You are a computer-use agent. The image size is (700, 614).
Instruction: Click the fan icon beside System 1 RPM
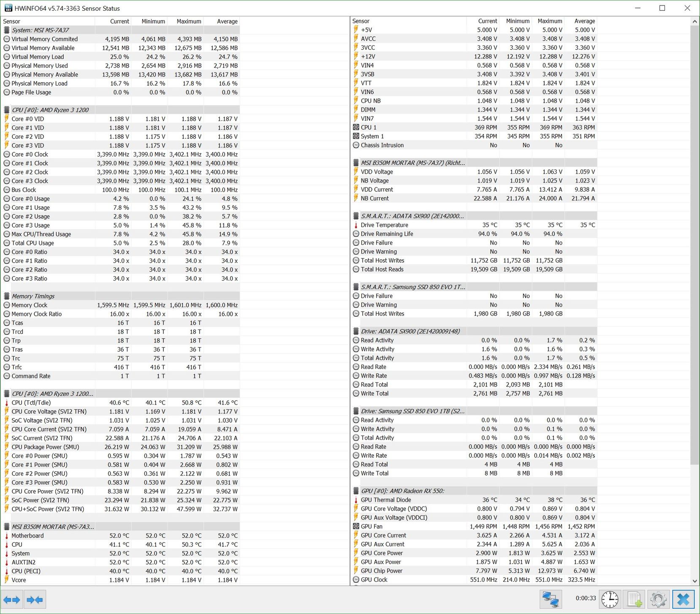tap(356, 136)
